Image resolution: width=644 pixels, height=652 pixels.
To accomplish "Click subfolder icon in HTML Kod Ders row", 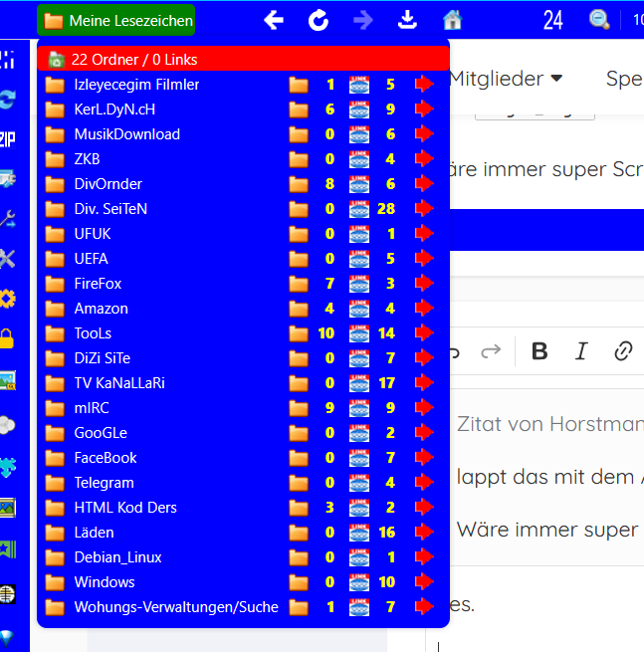I will click(x=299, y=508).
